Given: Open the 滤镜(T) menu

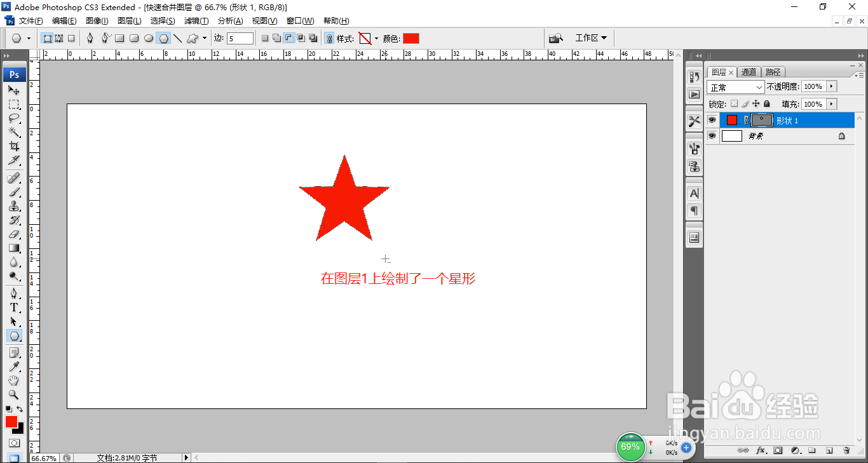Looking at the screenshot, I should 196,21.
